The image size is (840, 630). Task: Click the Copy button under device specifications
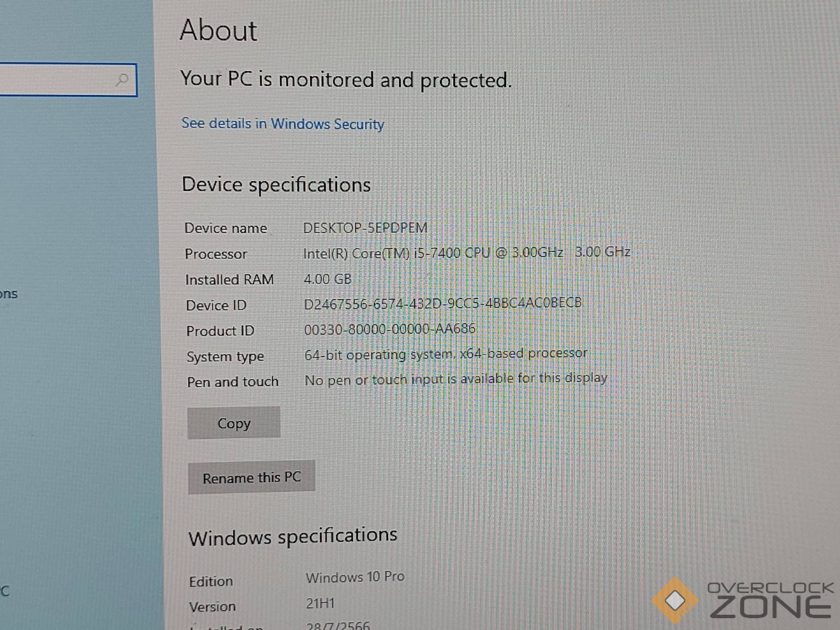tap(234, 423)
